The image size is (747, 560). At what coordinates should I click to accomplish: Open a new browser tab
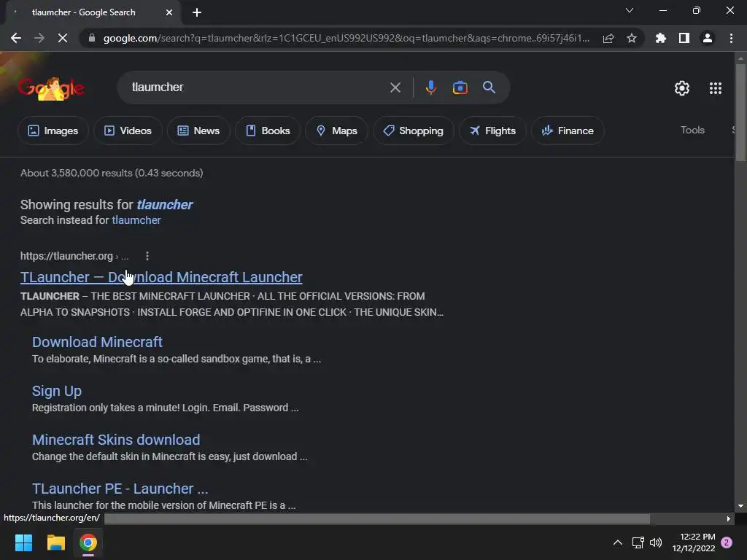click(197, 12)
